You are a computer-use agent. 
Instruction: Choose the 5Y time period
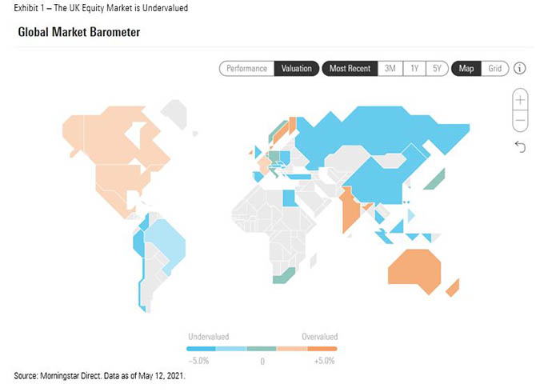[437, 69]
